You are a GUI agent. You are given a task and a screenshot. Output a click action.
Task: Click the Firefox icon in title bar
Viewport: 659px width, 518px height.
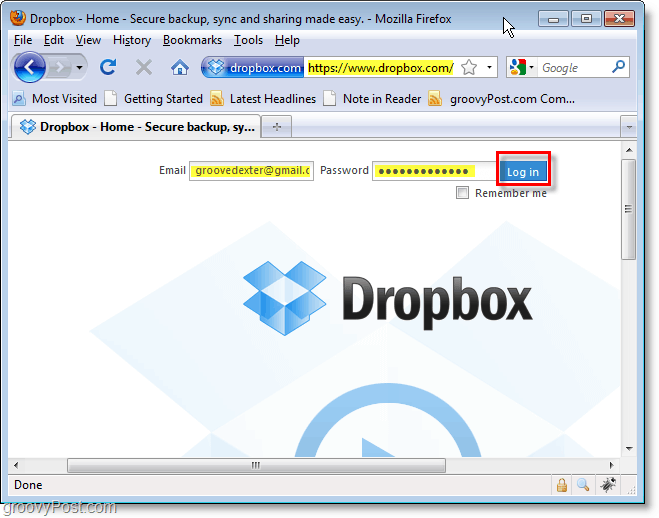point(18,18)
